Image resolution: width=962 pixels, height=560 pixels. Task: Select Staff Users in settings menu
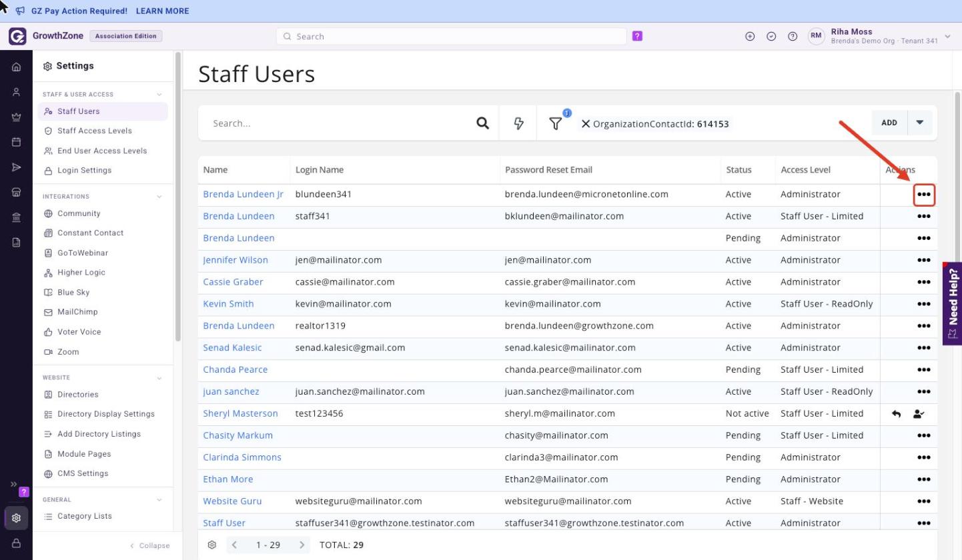103,111
